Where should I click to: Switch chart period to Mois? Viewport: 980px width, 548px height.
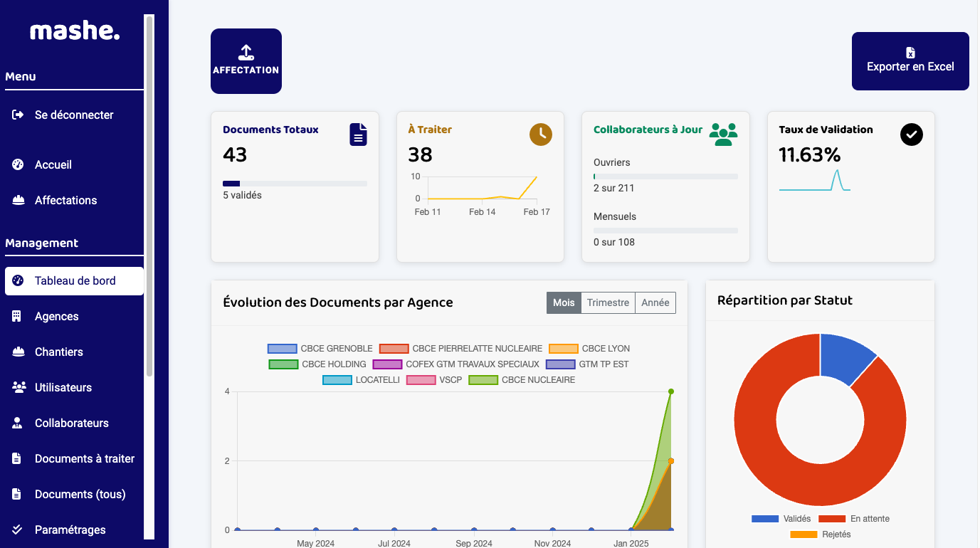click(x=564, y=302)
